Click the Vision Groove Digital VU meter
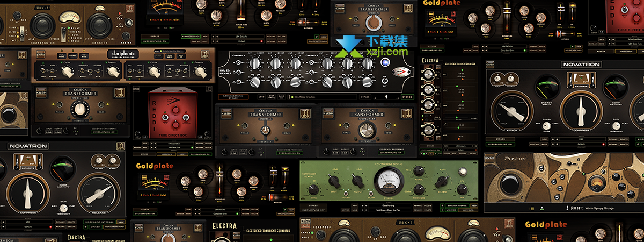 pyautogui.click(x=389, y=182)
